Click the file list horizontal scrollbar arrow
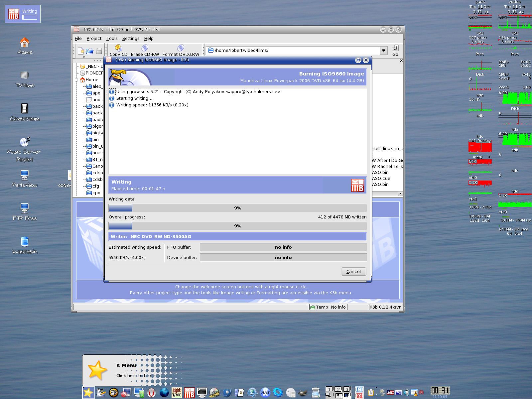The width and height of the screenshot is (532, 399). click(x=400, y=194)
